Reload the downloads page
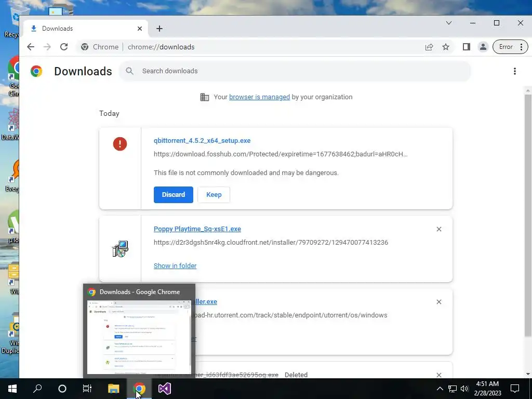This screenshot has width=532, height=399. pos(64,47)
